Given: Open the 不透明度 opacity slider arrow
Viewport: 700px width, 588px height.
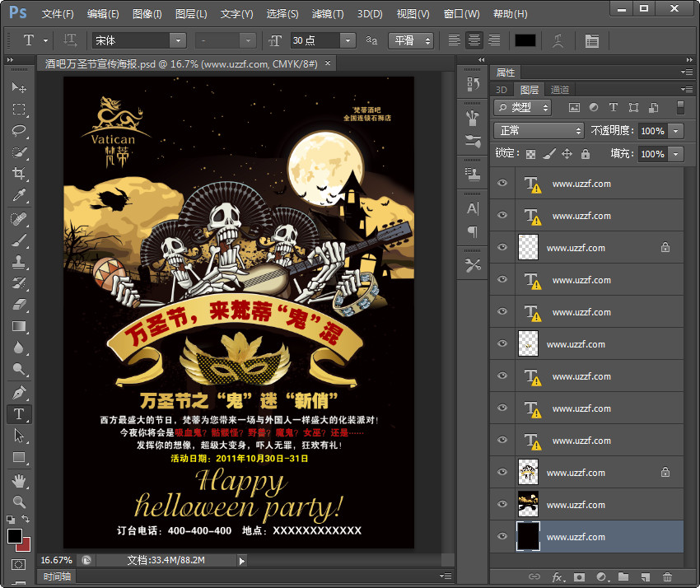Looking at the screenshot, I should [x=676, y=131].
